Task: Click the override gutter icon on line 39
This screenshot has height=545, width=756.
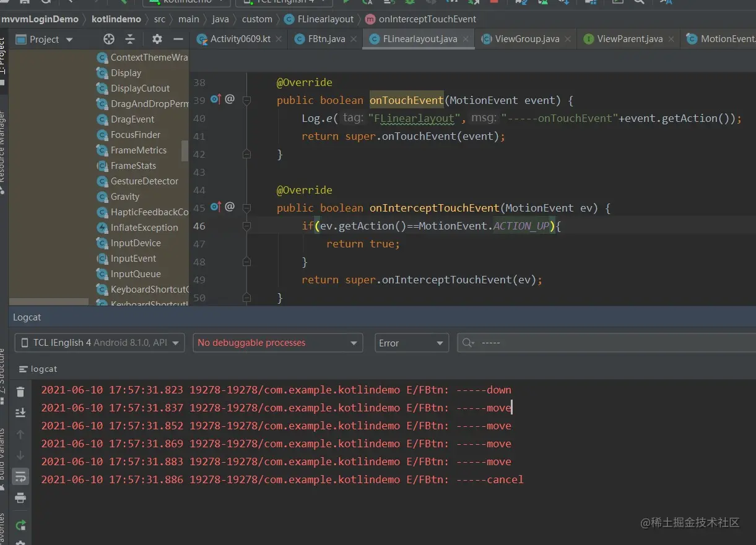Action: click(x=215, y=99)
